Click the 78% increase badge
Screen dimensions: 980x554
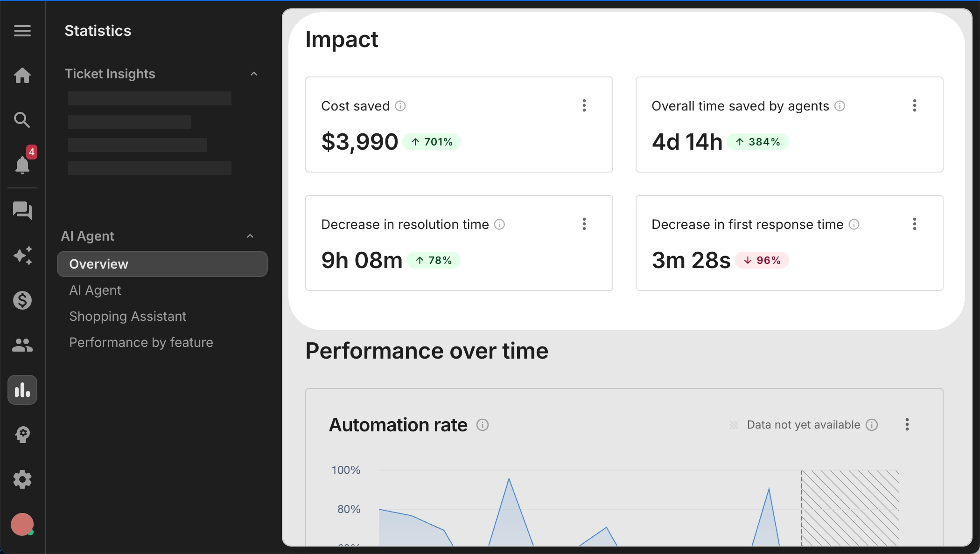pyautogui.click(x=434, y=260)
